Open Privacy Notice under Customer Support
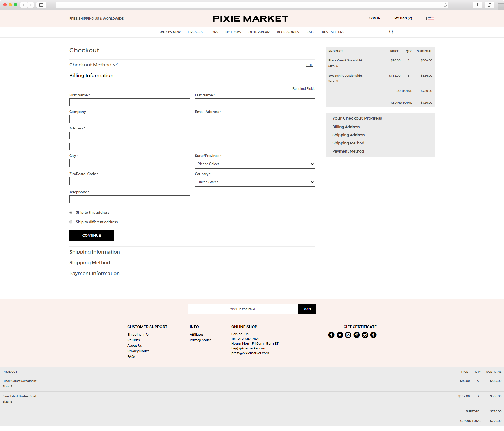 (x=138, y=351)
